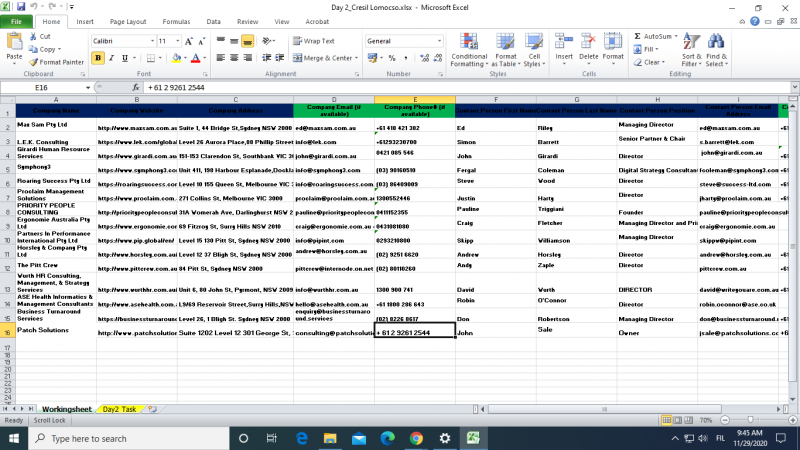The width and height of the screenshot is (800, 450).
Task: Open Sort & Filter menu
Action: point(691,49)
